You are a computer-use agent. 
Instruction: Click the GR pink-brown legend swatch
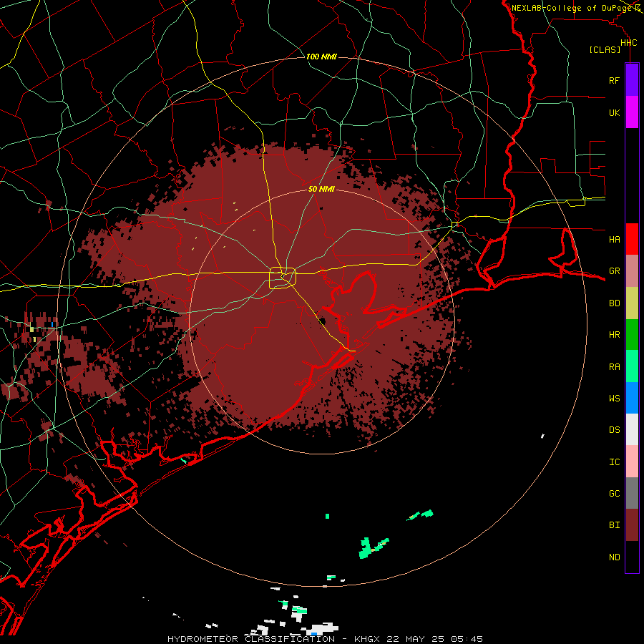[632, 271]
